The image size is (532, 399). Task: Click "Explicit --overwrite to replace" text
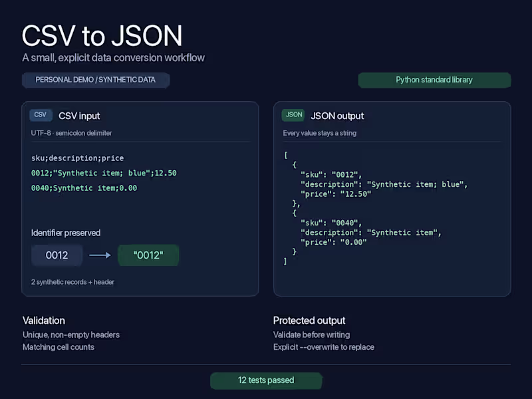pyautogui.click(x=324, y=347)
